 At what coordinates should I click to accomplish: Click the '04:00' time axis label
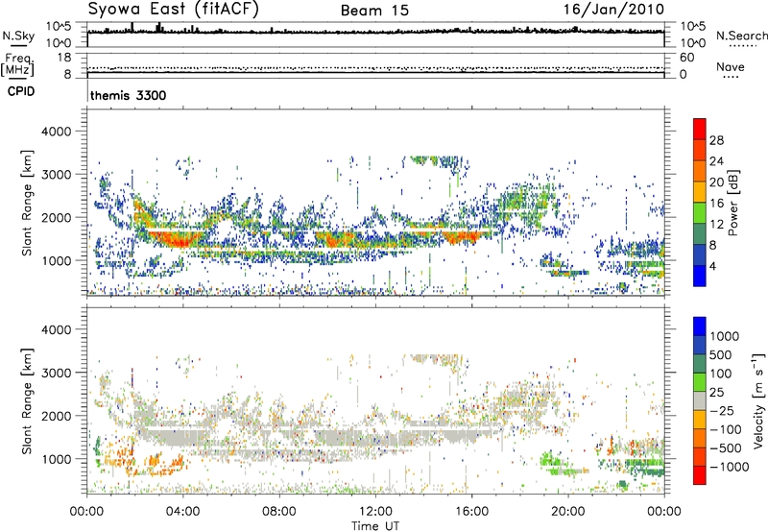(182, 512)
